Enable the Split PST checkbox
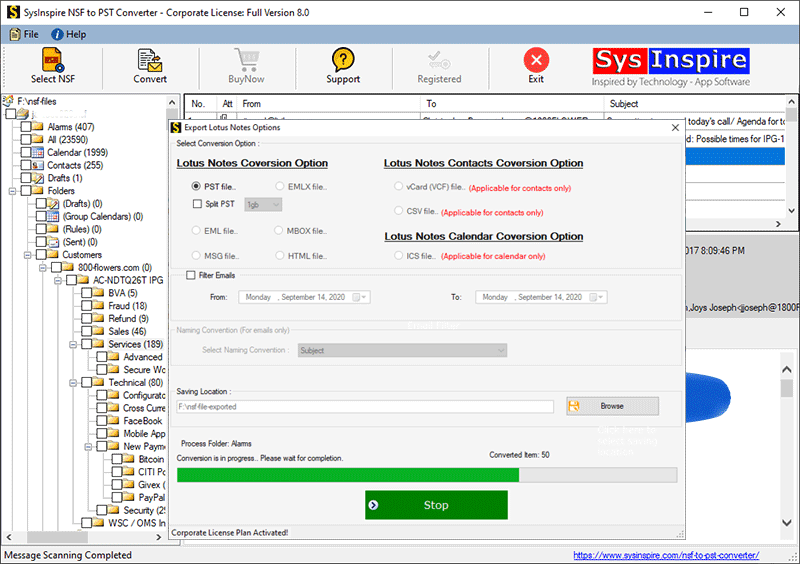This screenshot has width=800, height=564. (197, 204)
